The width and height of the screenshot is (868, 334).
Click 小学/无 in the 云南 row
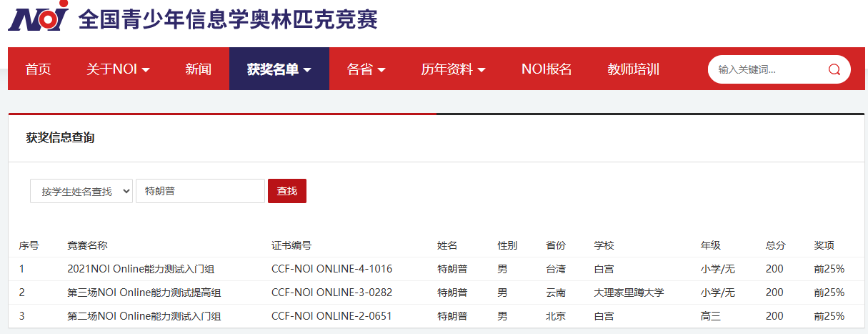718,293
